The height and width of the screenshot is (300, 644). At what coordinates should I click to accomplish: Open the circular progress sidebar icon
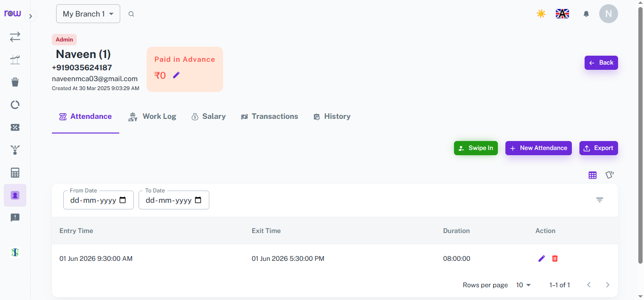(x=15, y=105)
